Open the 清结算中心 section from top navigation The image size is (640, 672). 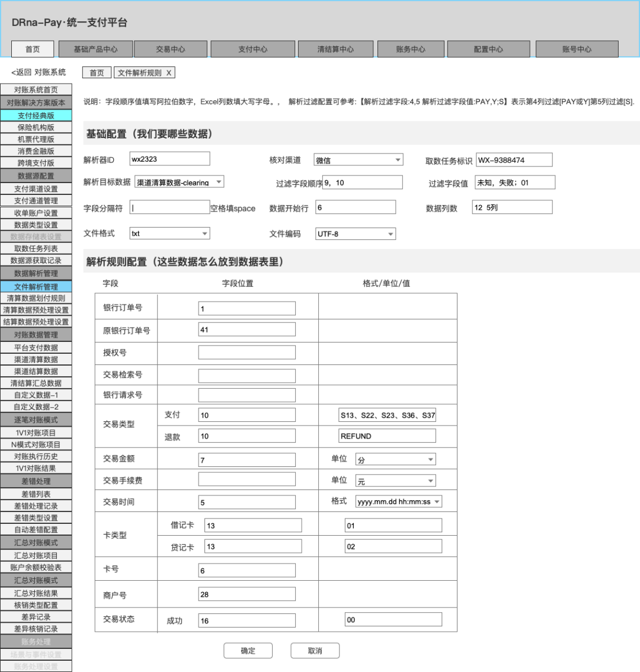pos(335,49)
